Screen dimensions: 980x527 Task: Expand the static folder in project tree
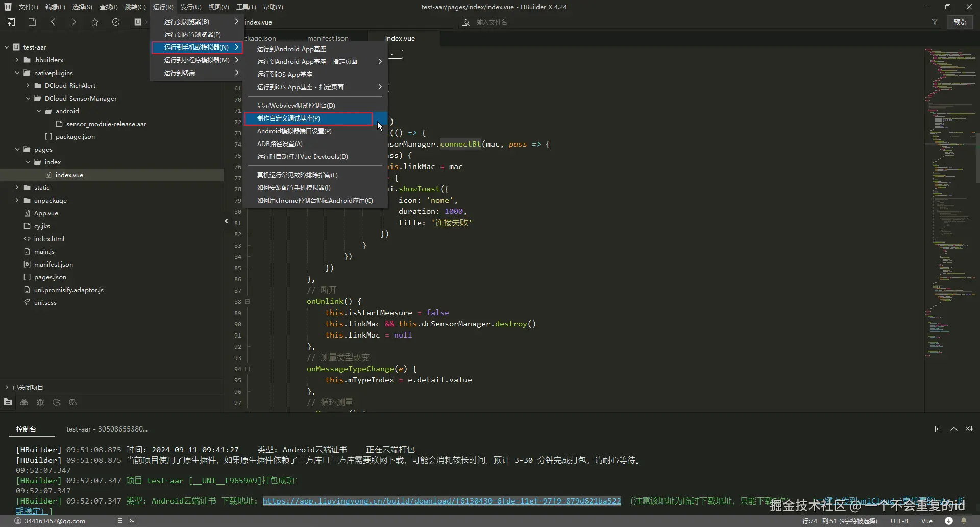(x=17, y=188)
